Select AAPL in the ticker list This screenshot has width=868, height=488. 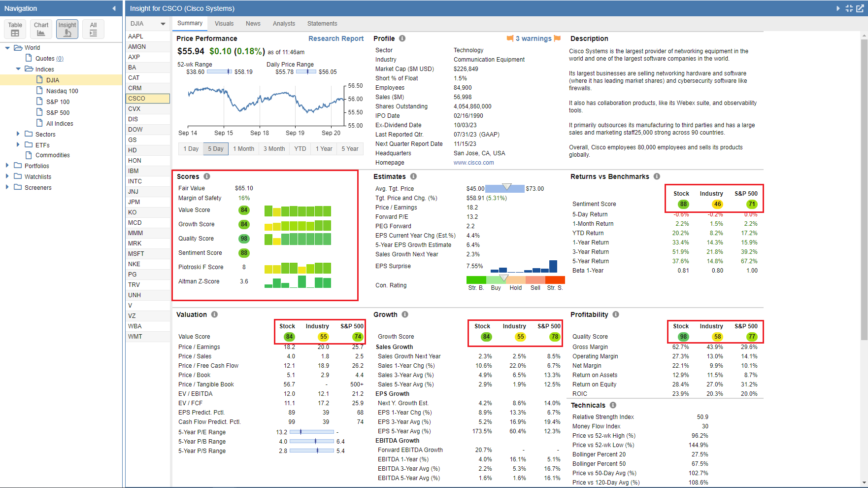click(x=148, y=36)
